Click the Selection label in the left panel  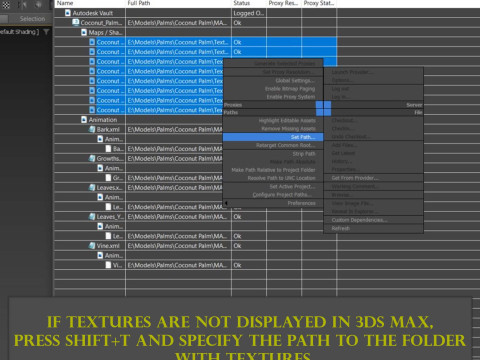coord(32,19)
